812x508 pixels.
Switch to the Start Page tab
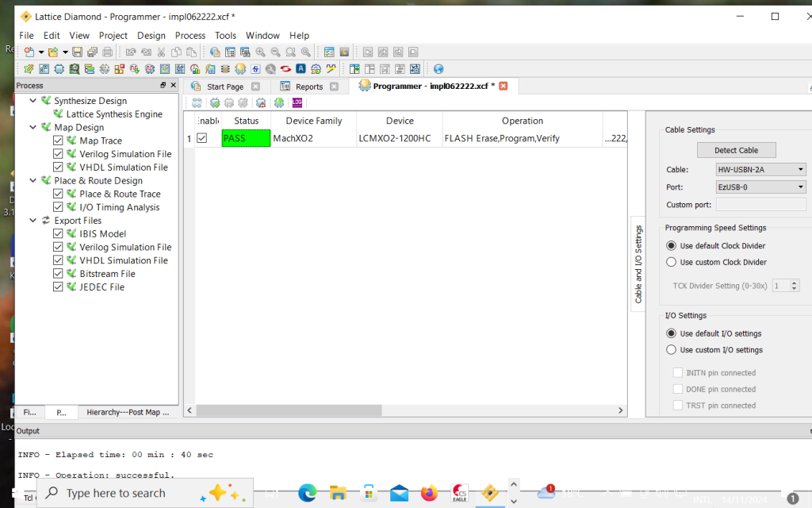224,87
